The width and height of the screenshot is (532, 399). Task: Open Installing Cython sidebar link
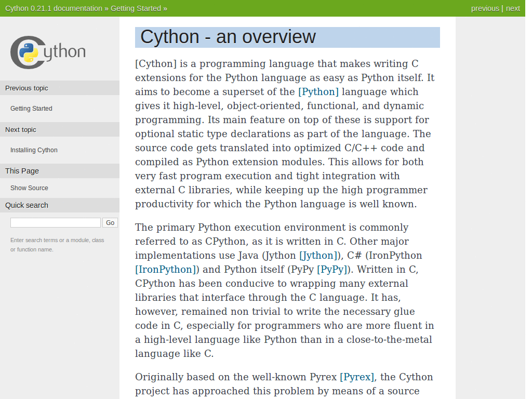(34, 150)
